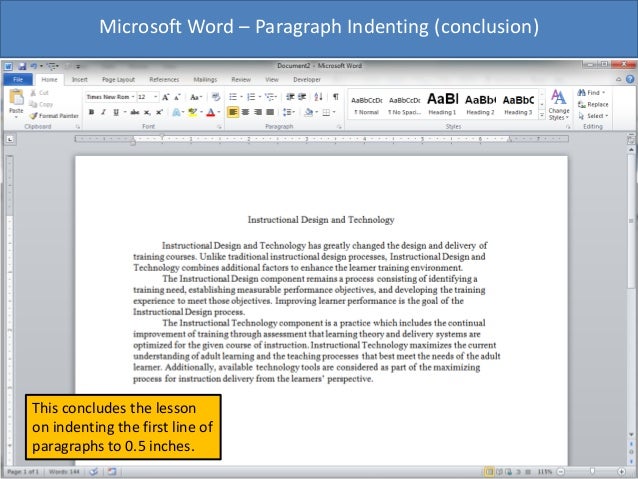Open the File tab
Screen dimensions: 638x479
[x=18, y=79]
